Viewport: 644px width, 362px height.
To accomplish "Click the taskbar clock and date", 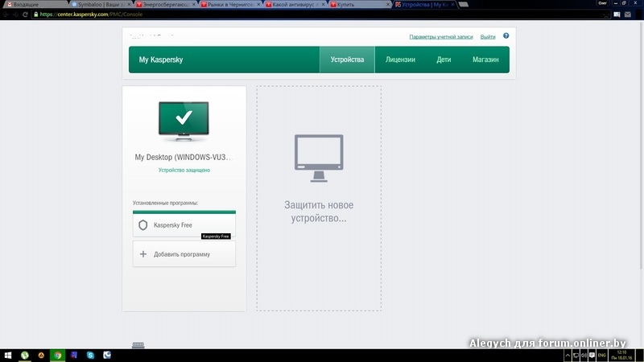I will (621, 356).
